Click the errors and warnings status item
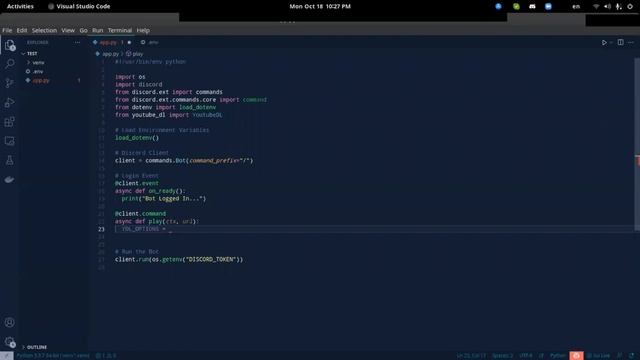 106,356
